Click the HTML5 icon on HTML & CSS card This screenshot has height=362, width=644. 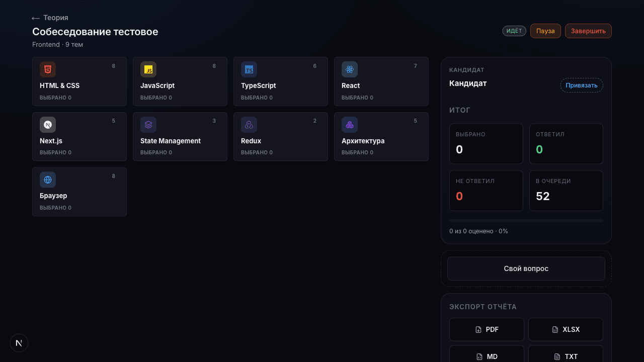click(x=48, y=69)
